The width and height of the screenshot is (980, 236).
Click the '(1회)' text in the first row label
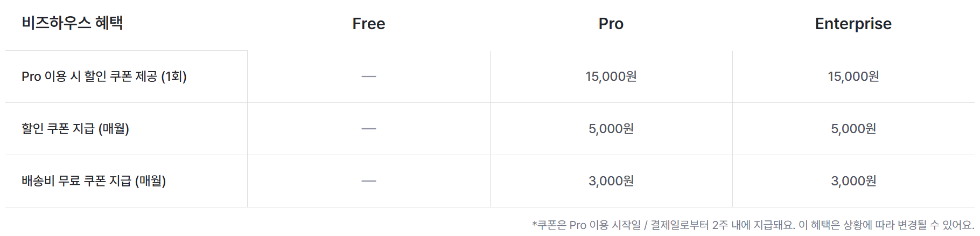tap(174, 77)
